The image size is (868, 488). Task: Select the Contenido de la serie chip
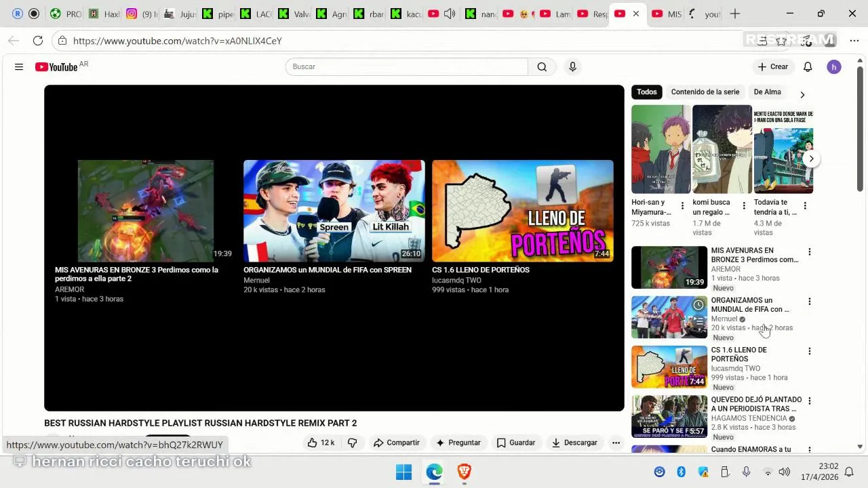[705, 92]
